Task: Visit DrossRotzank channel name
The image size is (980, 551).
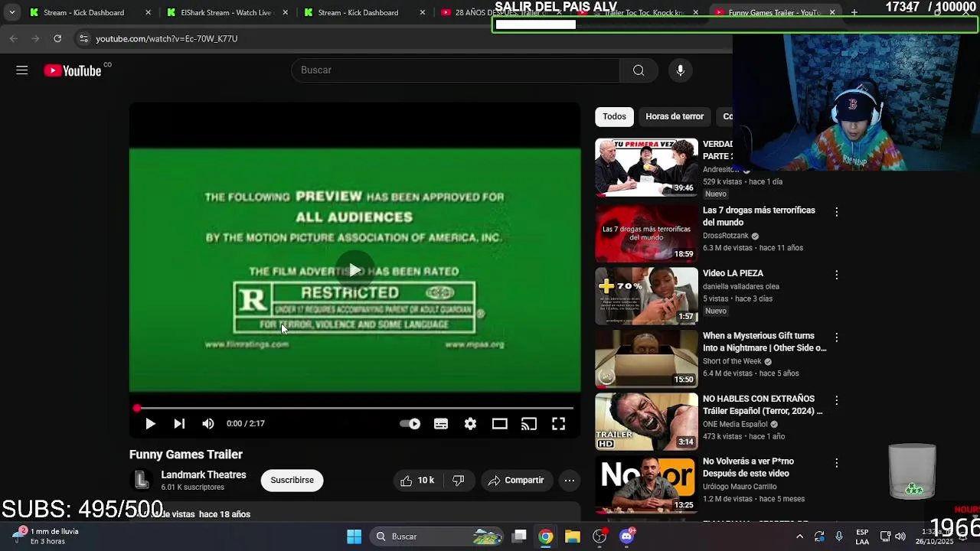Action: [726, 236]
